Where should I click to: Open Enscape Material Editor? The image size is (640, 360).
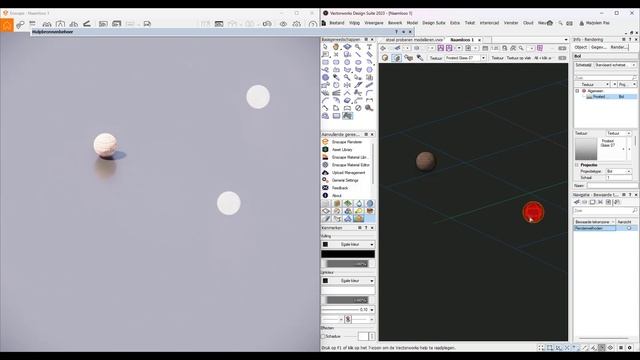pos(347,165)
